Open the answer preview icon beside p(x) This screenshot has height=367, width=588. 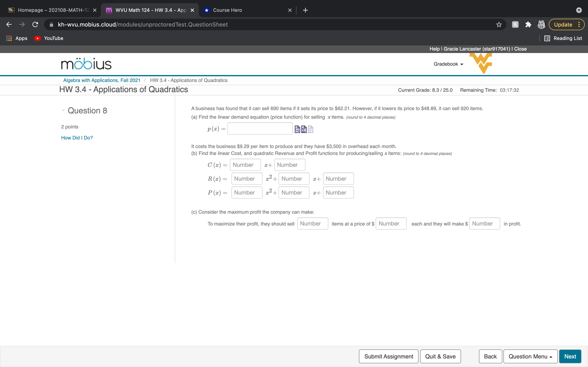point(297,129)
